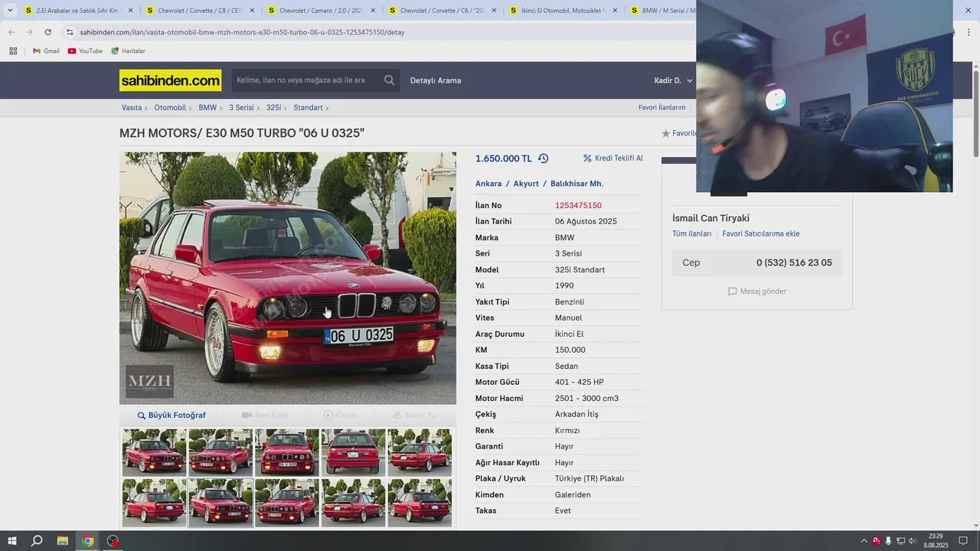Viewport: 980px width, 551px height.
Task: Open notification center in taskbar
Action: 963,541
